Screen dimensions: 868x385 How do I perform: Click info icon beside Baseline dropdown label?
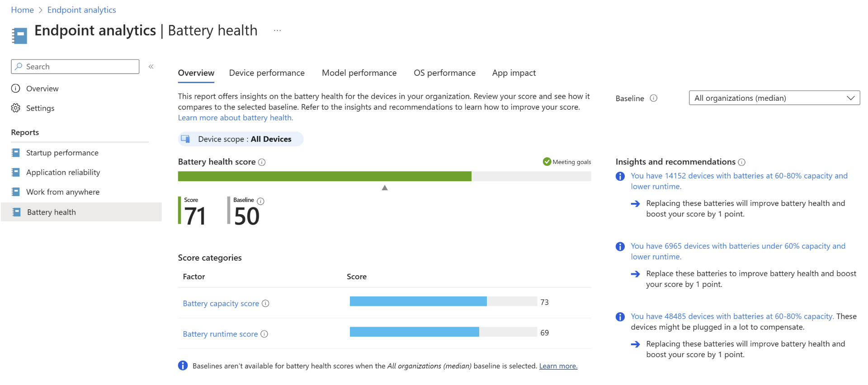[653, 99]
